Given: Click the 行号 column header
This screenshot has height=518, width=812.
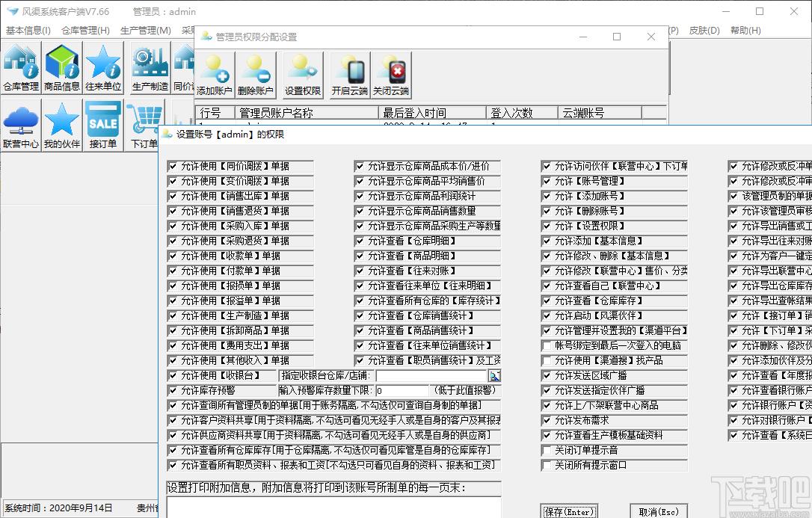Looking at the screenshot, I should [215, 113].
